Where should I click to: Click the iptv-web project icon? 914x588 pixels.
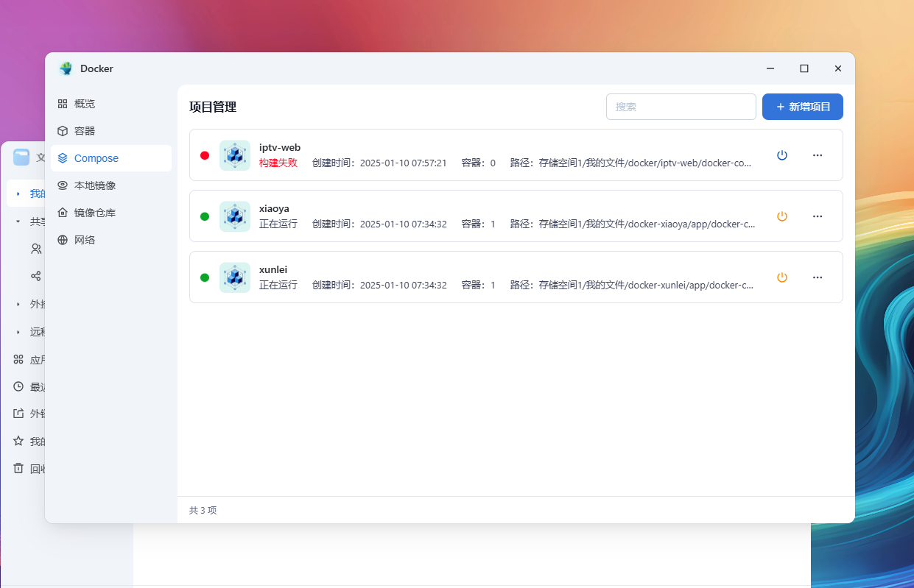click(x=235, y=155)
